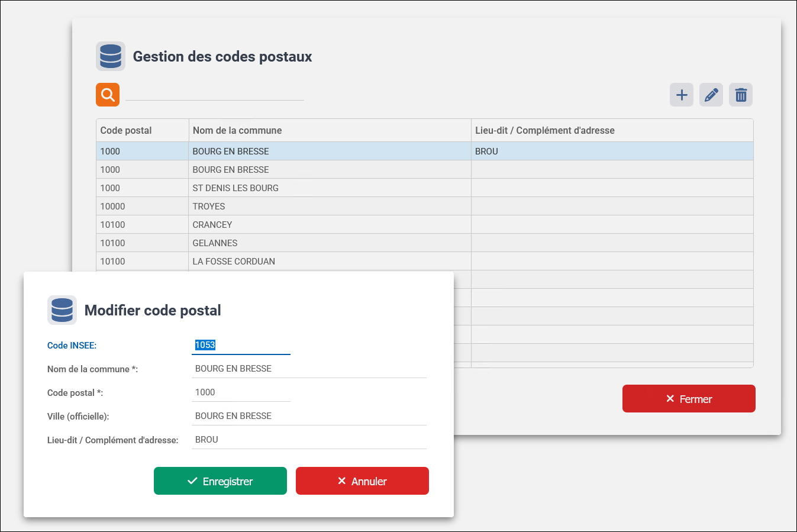This screenshot has height=532, width=797.
Task: Click the orange search magnifier icon
Action: (107, 95)
